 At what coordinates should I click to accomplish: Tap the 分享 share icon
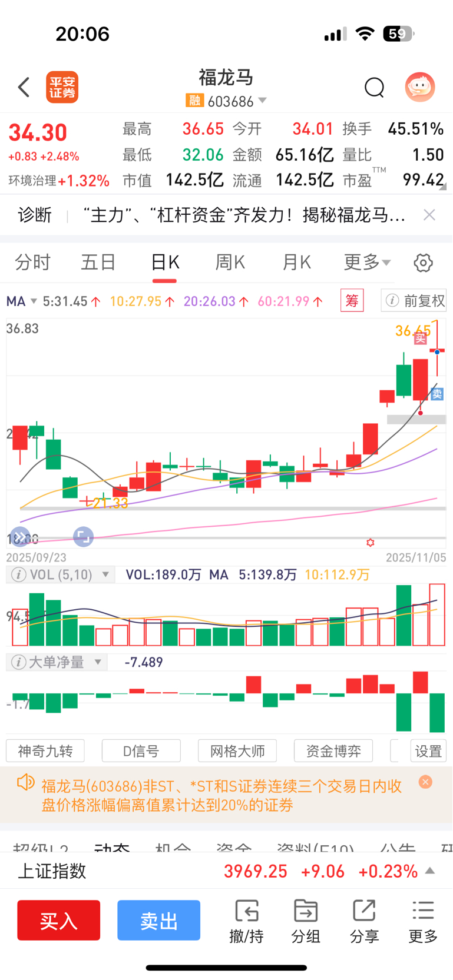click(364, 921)
